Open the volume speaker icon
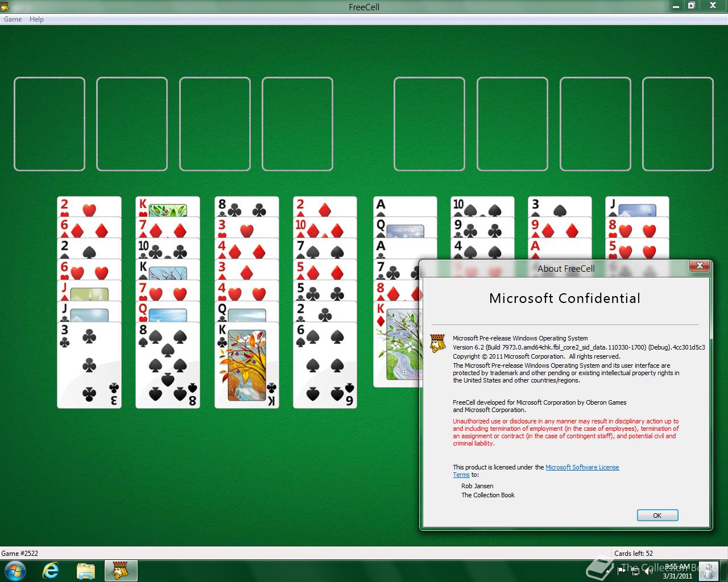Screen dimensions: 728x582 (x=648, y=571)
